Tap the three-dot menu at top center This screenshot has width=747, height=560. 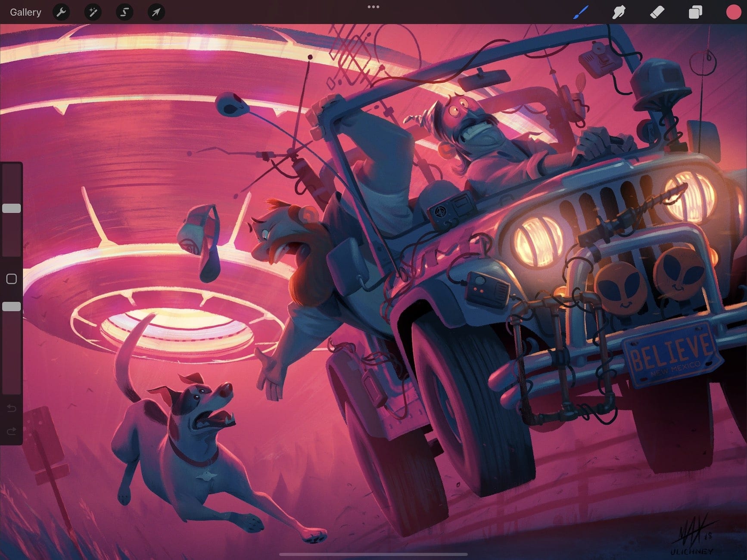[x=373, y=7]
